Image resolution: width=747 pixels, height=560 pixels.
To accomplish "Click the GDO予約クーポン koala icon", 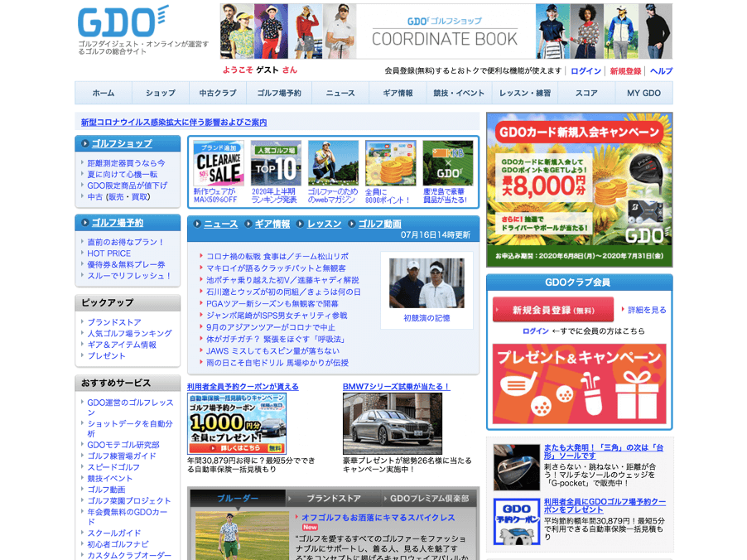I will [517, 522].
